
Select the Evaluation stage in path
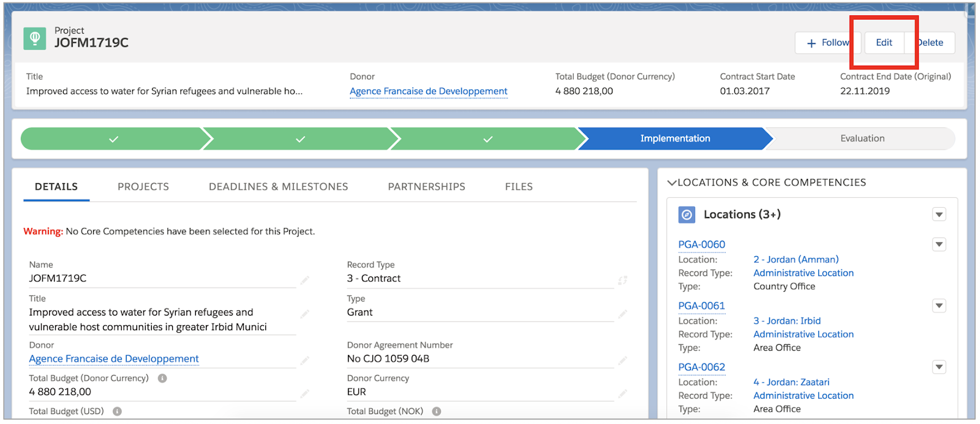[862, 139]
